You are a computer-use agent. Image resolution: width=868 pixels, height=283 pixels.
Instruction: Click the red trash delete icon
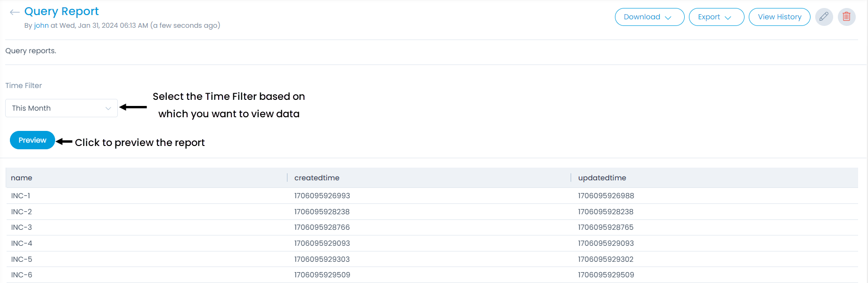(x=846, y=17)
